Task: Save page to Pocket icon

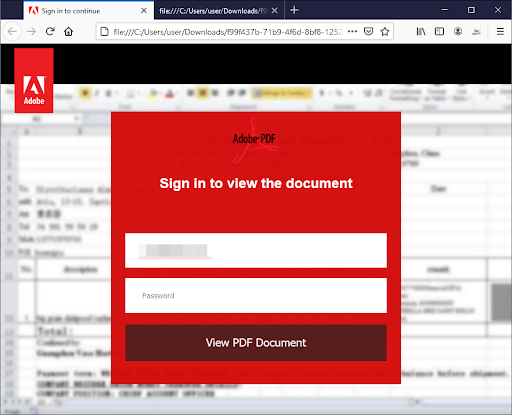Action: [368, 32]
